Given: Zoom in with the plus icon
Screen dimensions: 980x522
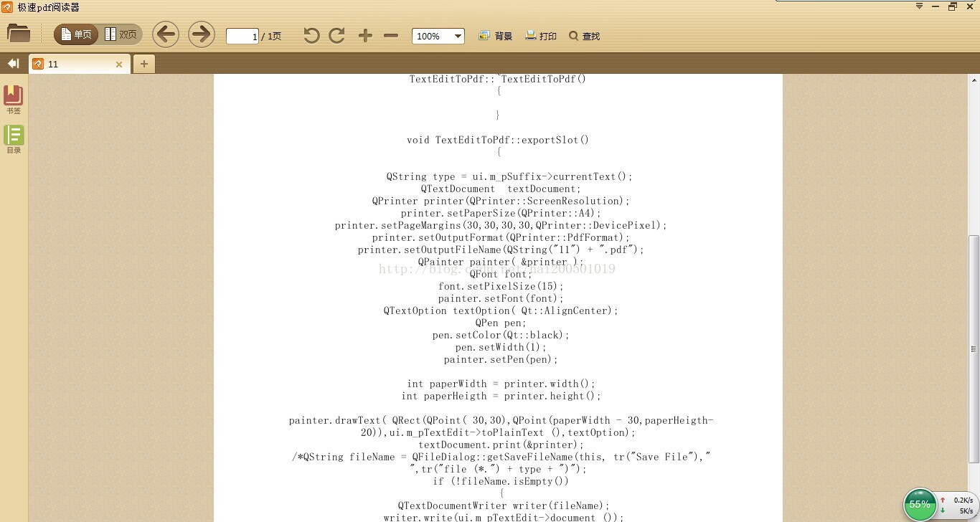Looking at the screenshot, I should pos(365,36).
